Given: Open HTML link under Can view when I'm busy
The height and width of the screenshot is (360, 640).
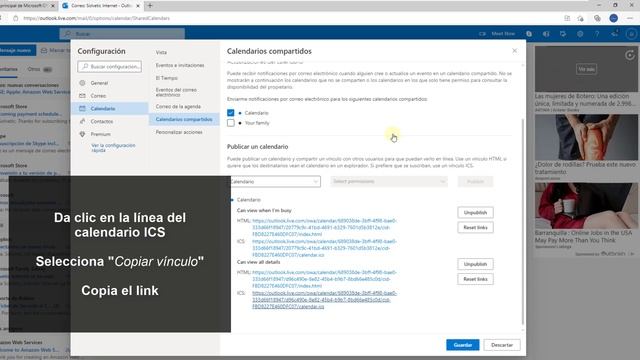Looking at the screenshot, I should pyautogui.click(x=324, y=227).
